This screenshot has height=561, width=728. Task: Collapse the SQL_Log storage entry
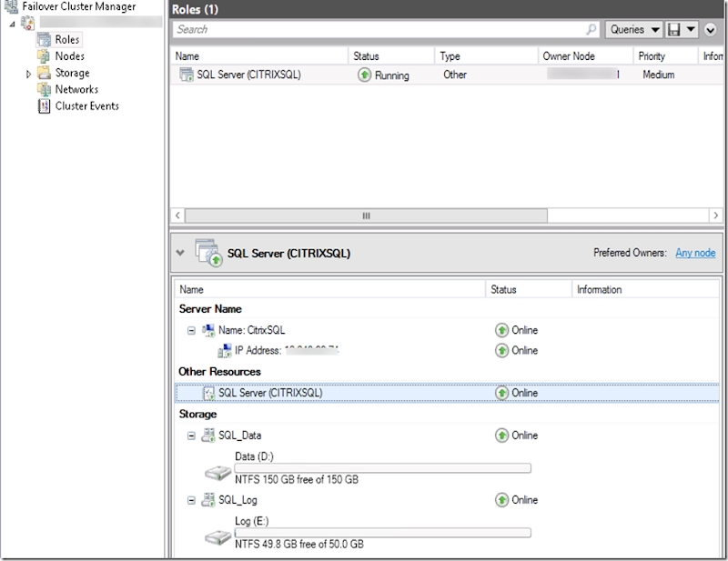tap(191, 500)
